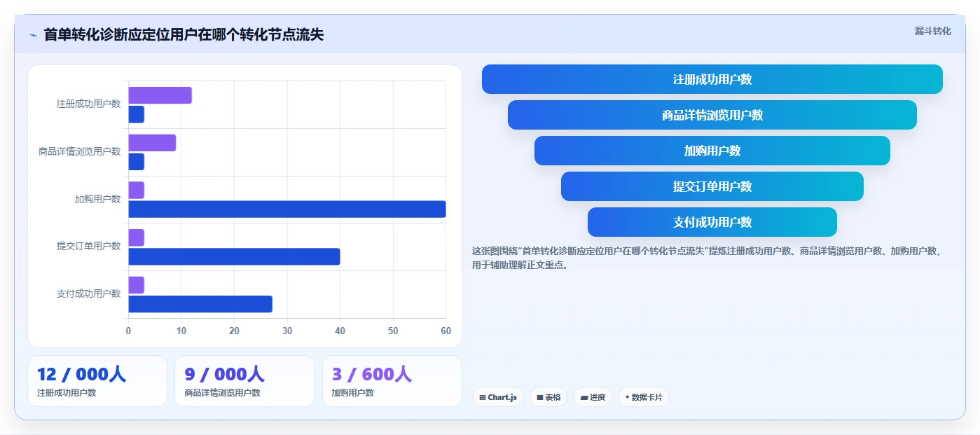The image size is (980, 435).
Task: Click the 支付成功用户数 y-axis label
Action: point(89,294)
